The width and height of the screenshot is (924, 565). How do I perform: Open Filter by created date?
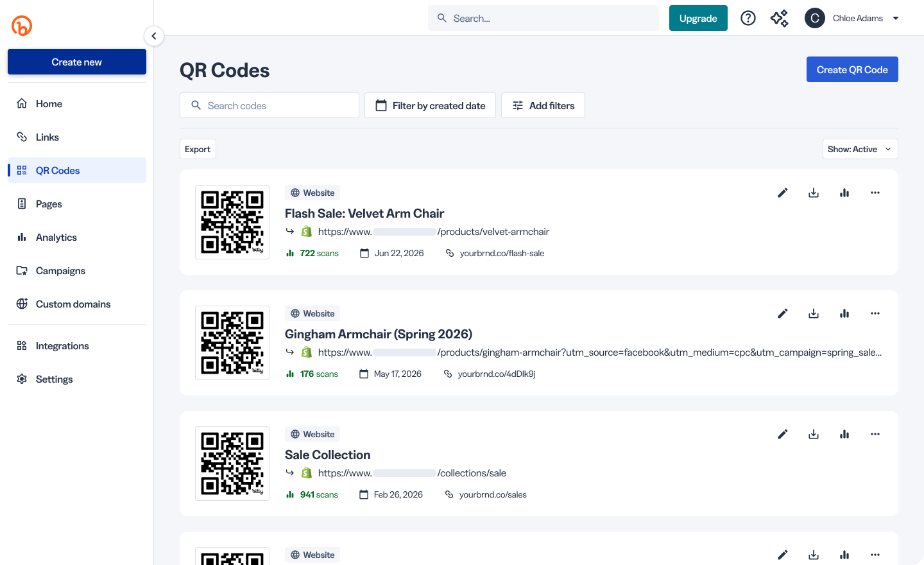pos(430,105)
